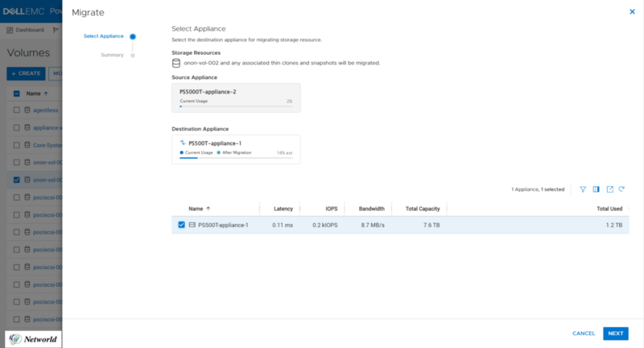Sort by Name column in appliance table

[196, 209]
